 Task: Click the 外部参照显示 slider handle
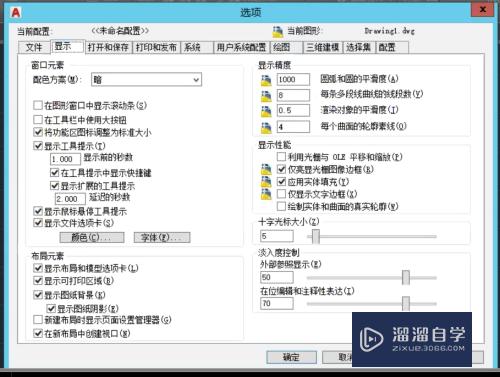point(406,277)
